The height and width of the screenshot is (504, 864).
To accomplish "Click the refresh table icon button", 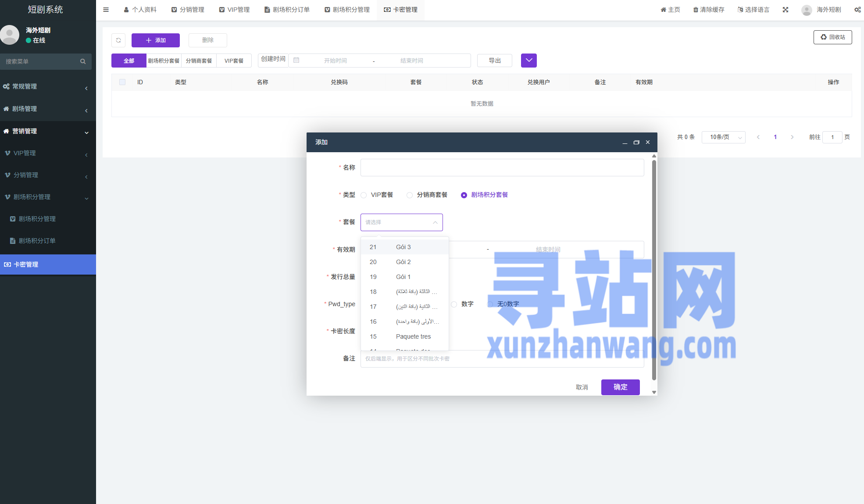I will click(118, 40).
